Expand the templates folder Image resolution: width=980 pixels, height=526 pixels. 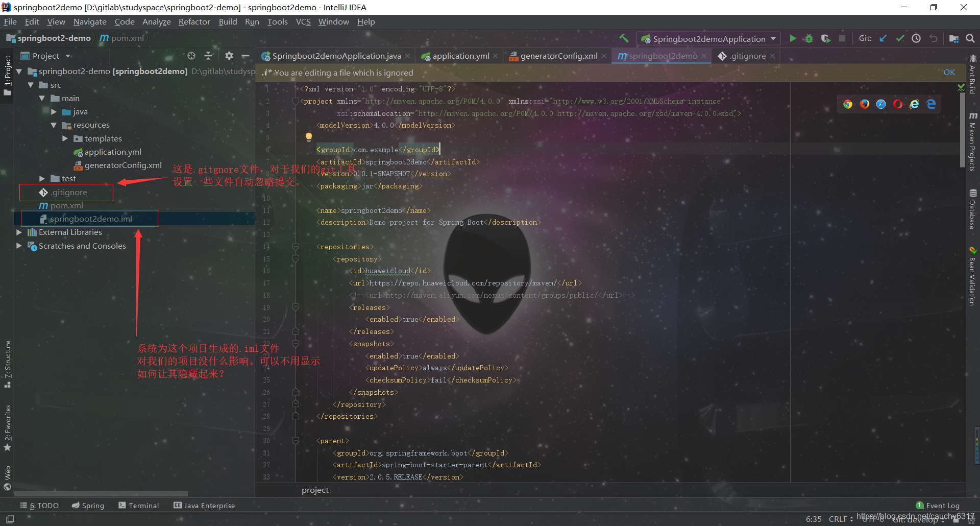click(65, 138)
